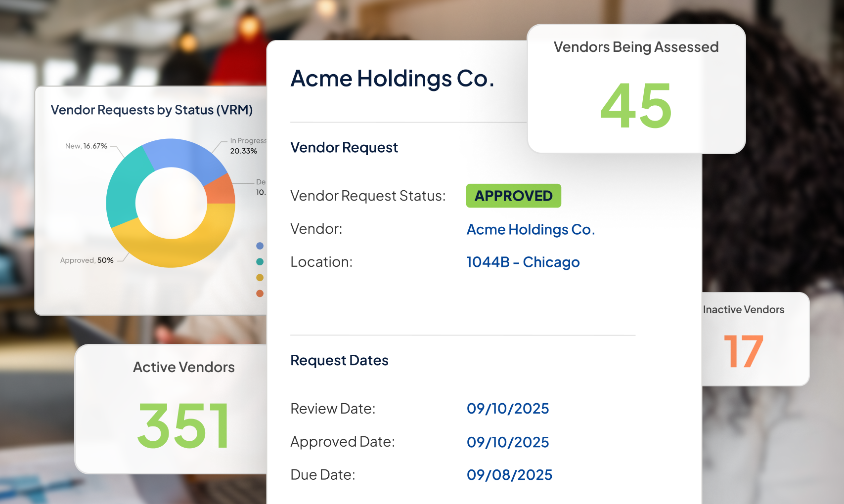Open the 1044B - Chicago location link
Screen dimensions: 844x504
click(523, 262)
